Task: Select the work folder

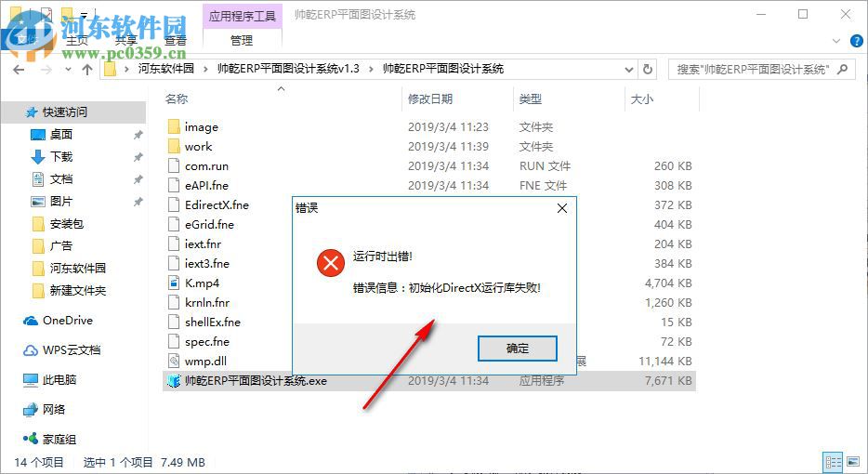Action: [x=198, y=146]
